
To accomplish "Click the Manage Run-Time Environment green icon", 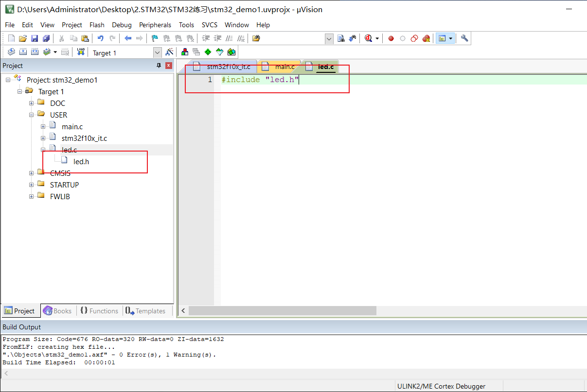I will (208, 52).
